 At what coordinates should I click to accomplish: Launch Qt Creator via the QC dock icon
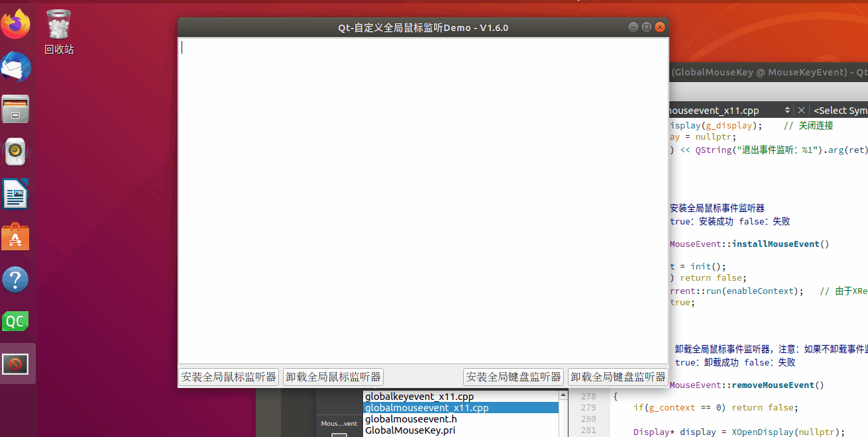16,322
